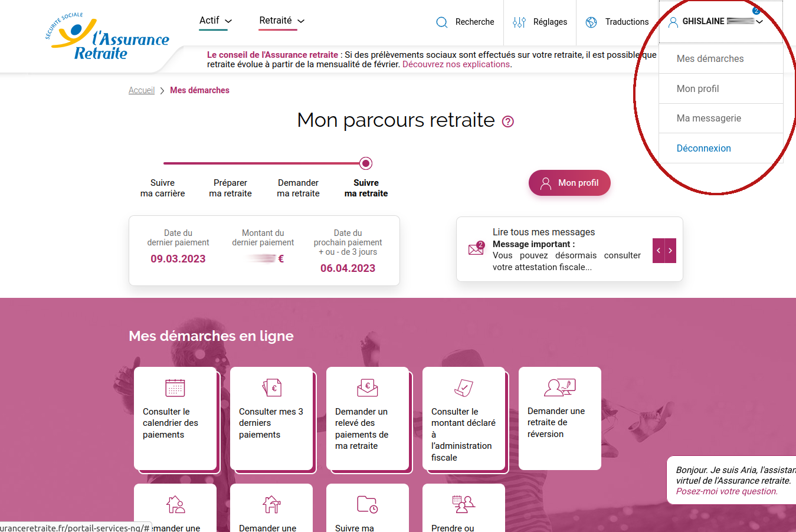
Task: Open the Recherche magnifier icon
Action: coord(442,22)
